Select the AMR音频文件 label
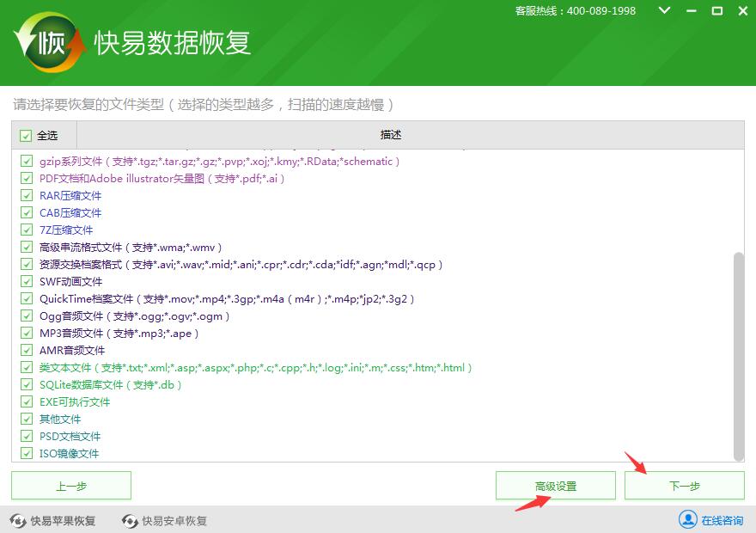This screenshot has height=533, width=756. pyautogui.click(x=72, y=350)
